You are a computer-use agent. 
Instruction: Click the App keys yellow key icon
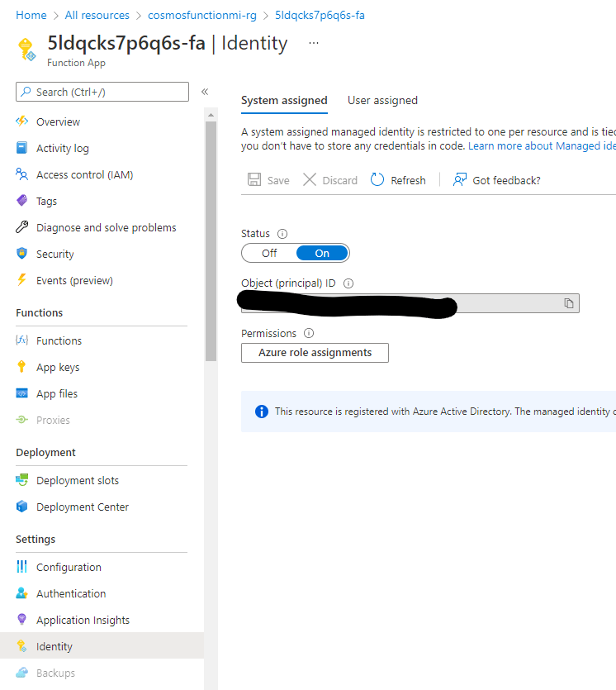(21, 367)
